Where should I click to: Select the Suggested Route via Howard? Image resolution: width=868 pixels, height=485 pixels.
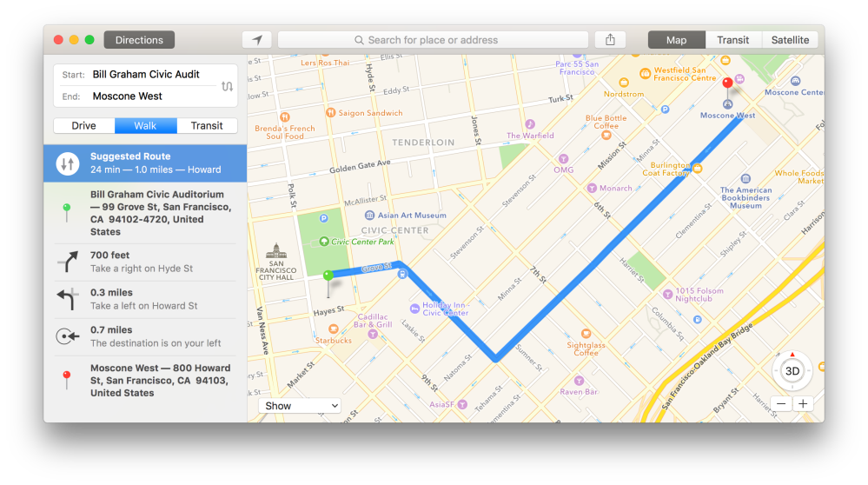[x=145, y=163]
